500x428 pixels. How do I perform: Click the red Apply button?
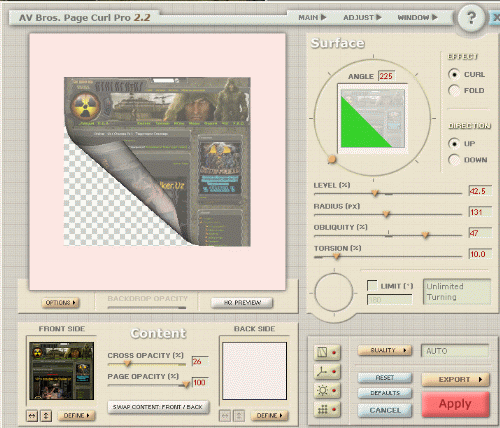pyautogui.click(x=455, y=404)
